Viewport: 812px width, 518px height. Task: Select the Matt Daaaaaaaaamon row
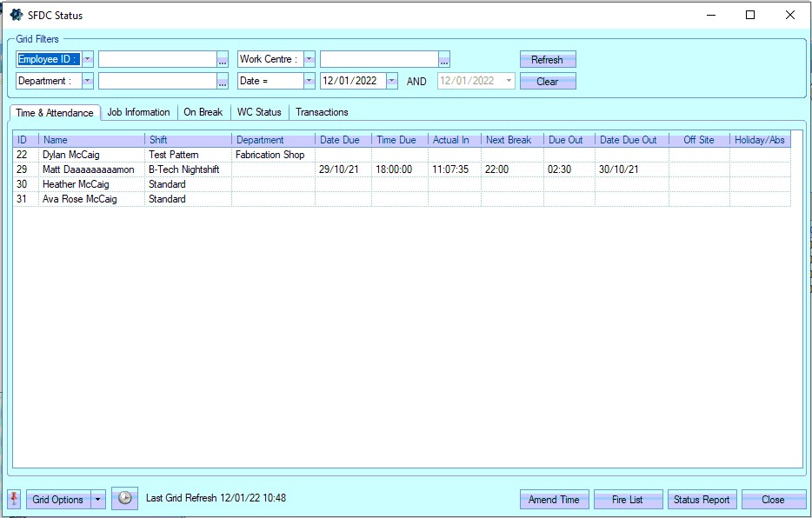[x=88, y=169]
